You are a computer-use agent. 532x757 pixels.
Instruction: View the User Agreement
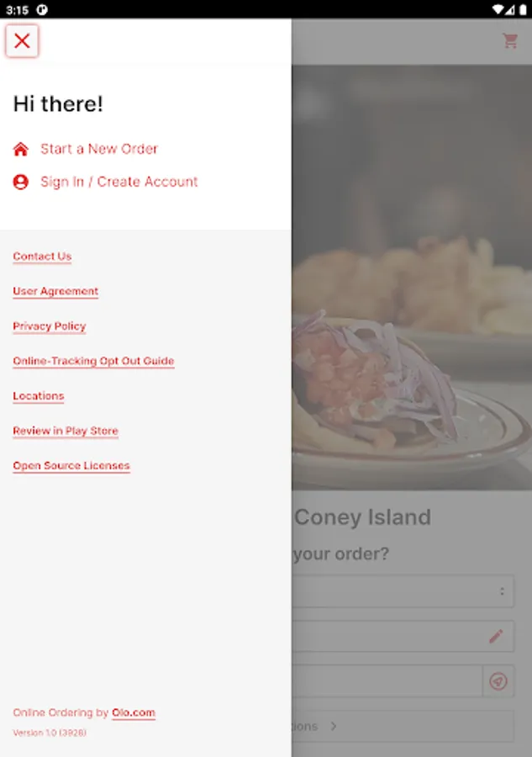(55, 291)
